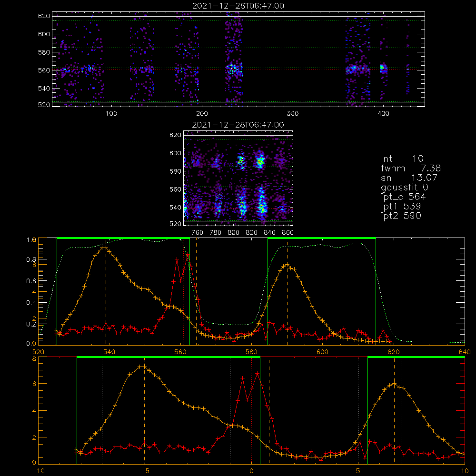Click y-axis label 0.4 on the profile plot
The image size is (476, 476).
pos(31,303)
